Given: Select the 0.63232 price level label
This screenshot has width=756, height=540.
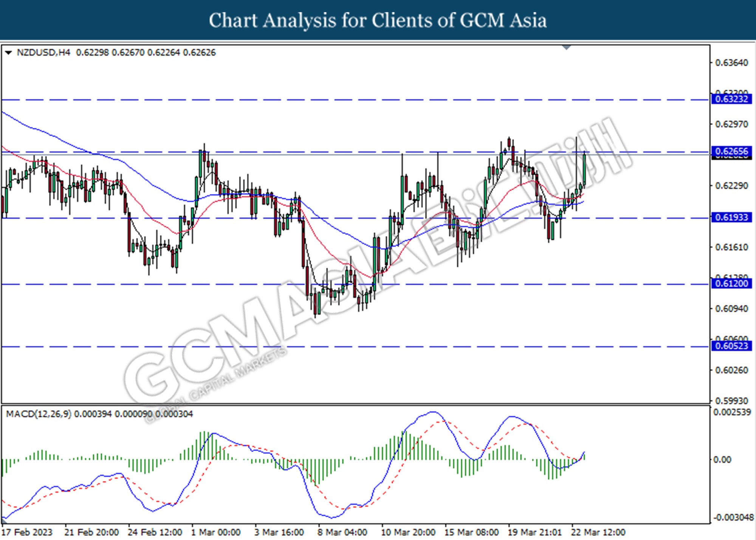Looking at the screenshot, I should (x=731, y=99).
